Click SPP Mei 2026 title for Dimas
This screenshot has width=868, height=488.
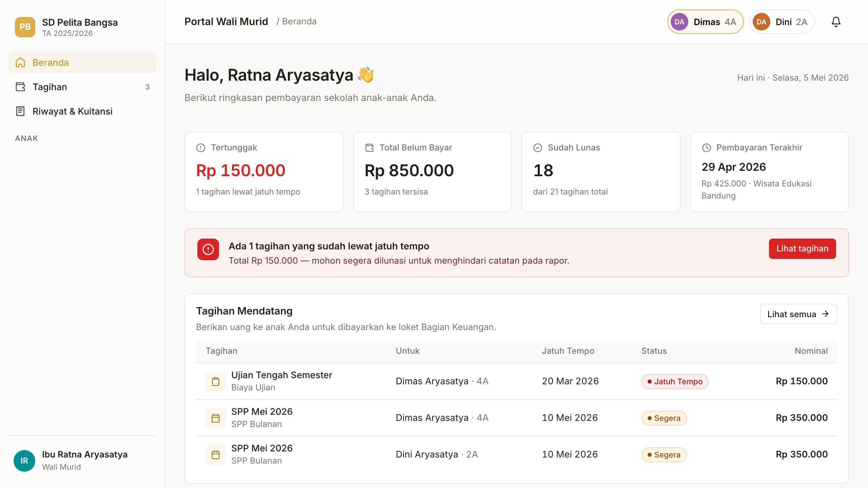[x=262, y=412]
